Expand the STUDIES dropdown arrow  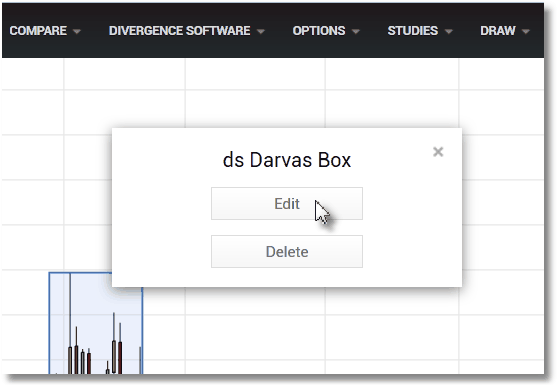448,32
